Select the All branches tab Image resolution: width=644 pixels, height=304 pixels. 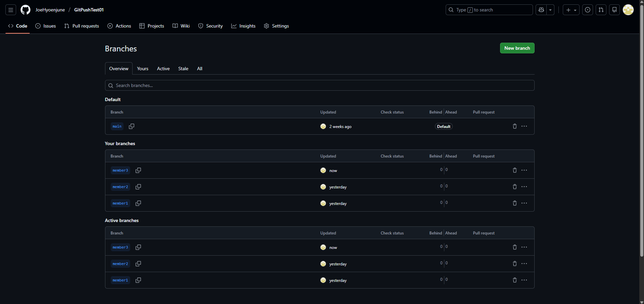(x=200, y=69)
